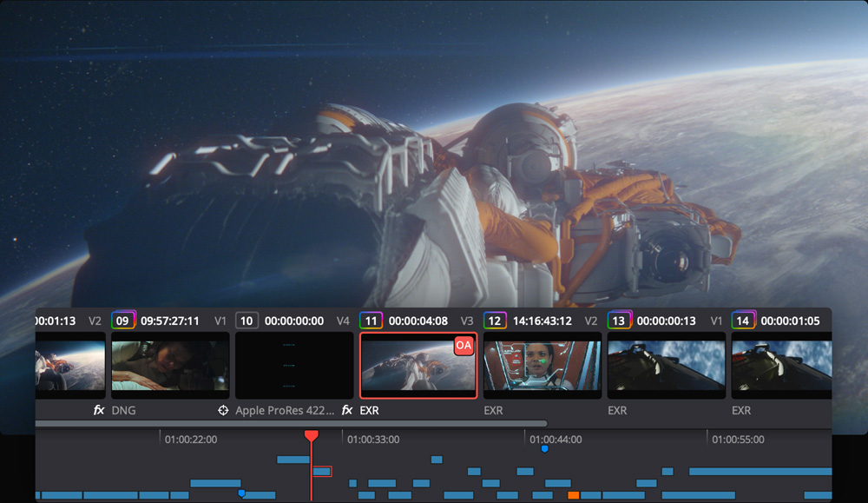Click the clip number 12 color badge
This screenshot has height=503, width=868.
click(x=495, y=321)
